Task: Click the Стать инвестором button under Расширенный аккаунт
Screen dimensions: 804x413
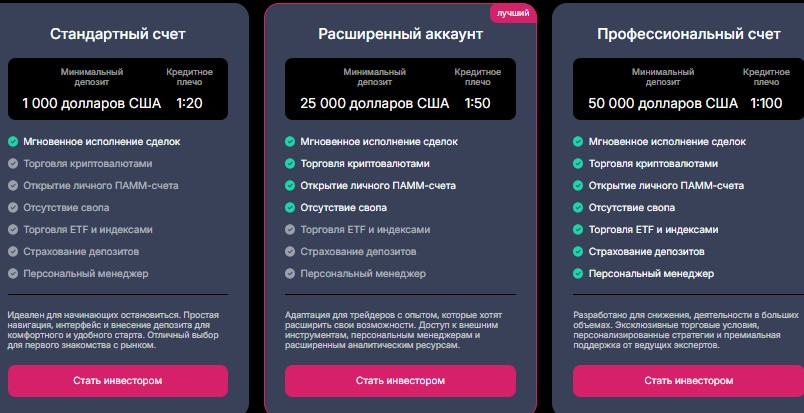Action: 400,381
